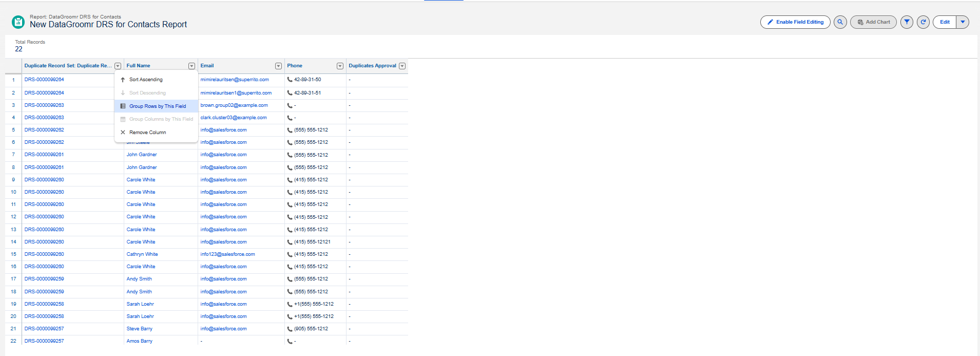Open John Gardner contact in row 7
This screenshot has width=980, height=356.
142,155
